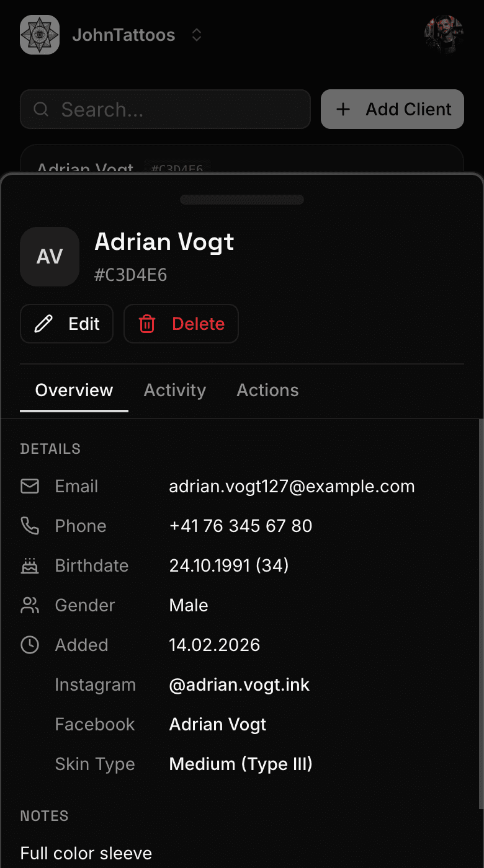The height and width of the screenshot is (868, 484).
Task: Switch to the Overview tab
Action: 74,390
